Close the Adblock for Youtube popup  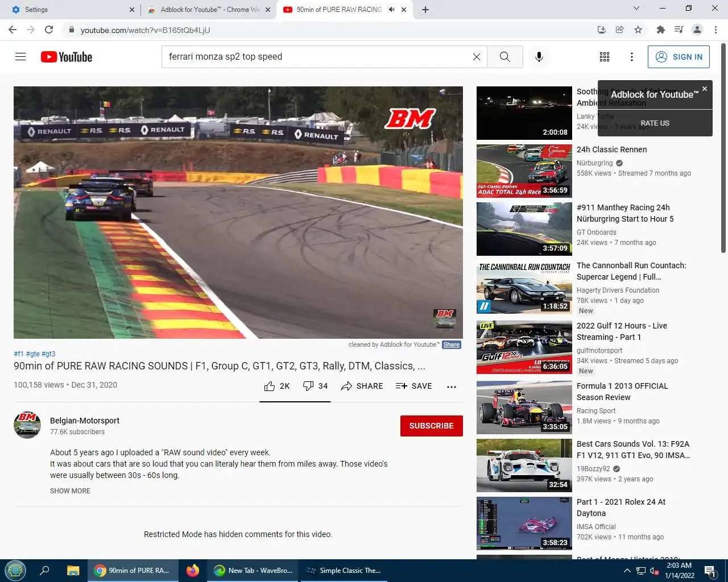pyautogui.click(x=705, y=89)
